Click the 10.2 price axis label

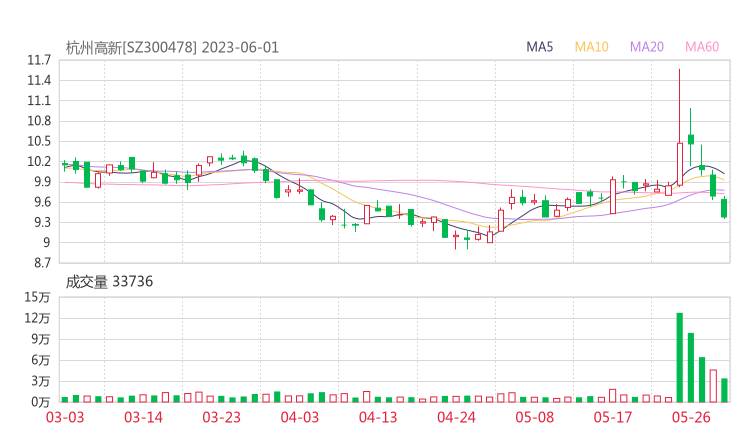pyautogui.click(x=39, y=162)
